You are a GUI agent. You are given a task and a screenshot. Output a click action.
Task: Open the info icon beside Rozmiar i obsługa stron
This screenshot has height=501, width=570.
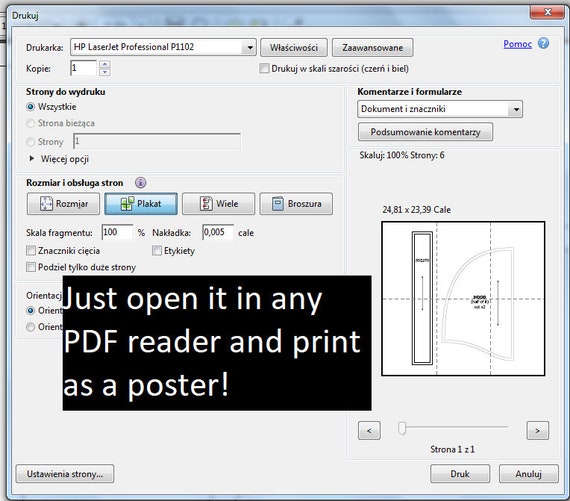click(x=141, y=183)
